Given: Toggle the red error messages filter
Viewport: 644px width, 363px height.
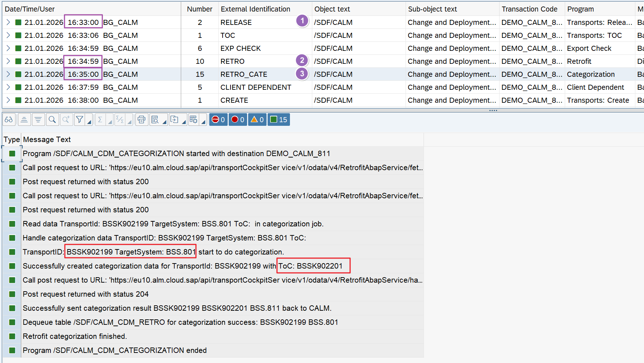Looking at the screenshot, I should pos(238,120).
